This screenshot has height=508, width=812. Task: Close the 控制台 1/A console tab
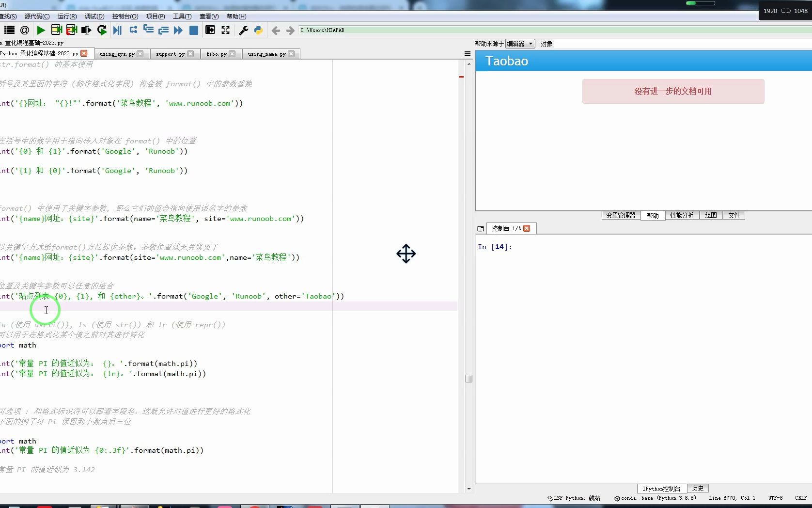527,228
